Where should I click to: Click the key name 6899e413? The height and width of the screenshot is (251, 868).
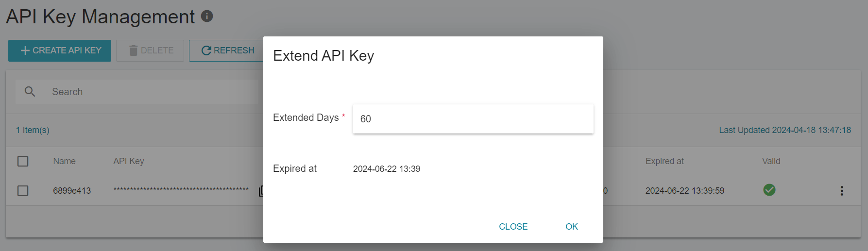[72, 191]
